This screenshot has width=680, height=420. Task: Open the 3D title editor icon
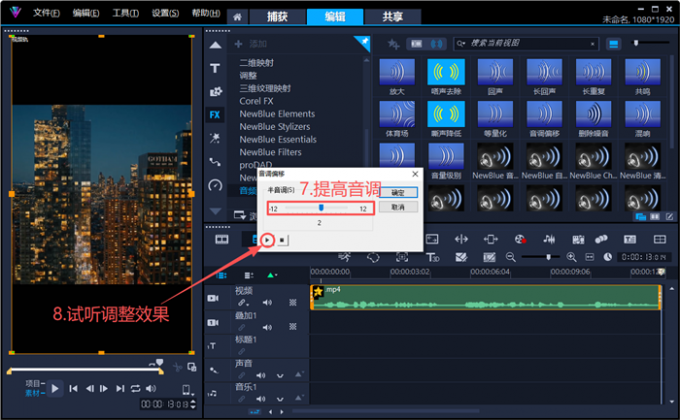pos(432,258)
